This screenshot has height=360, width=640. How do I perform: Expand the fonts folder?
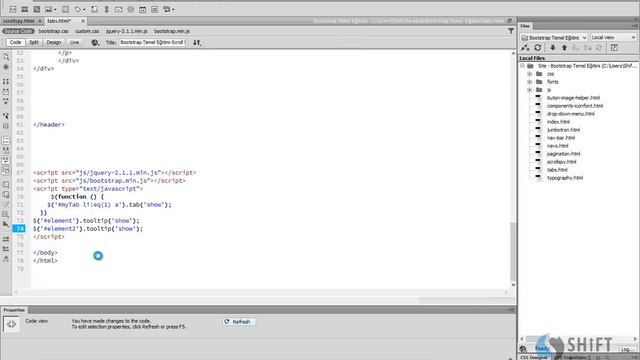tap(530, 82)
